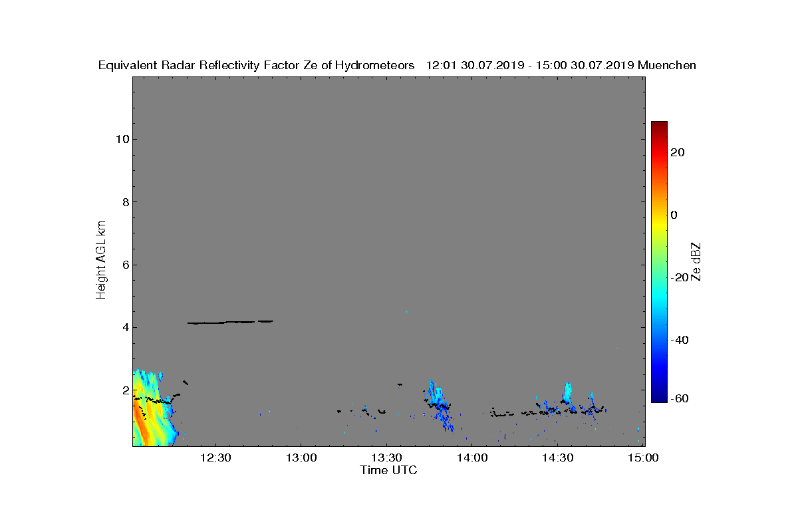Screen dimensions: 798x532
Task: Click the blue echo cluster before 14:00
Action: 439,406
